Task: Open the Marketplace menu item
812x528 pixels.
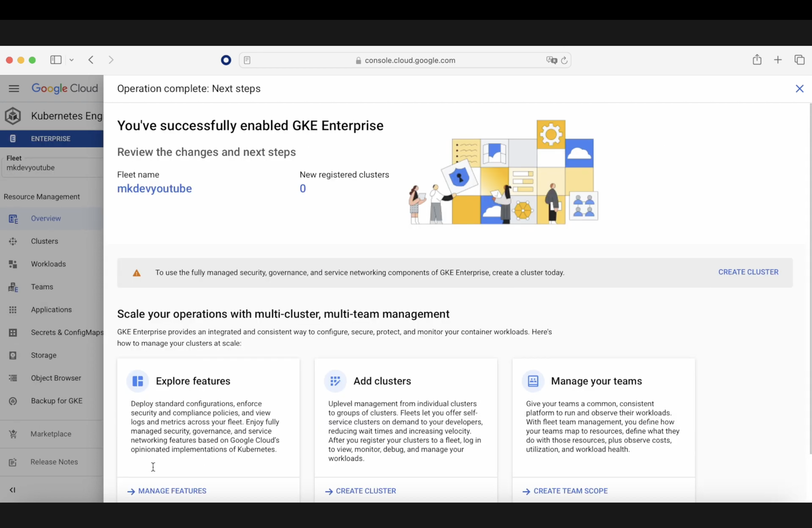Action: 52,434
